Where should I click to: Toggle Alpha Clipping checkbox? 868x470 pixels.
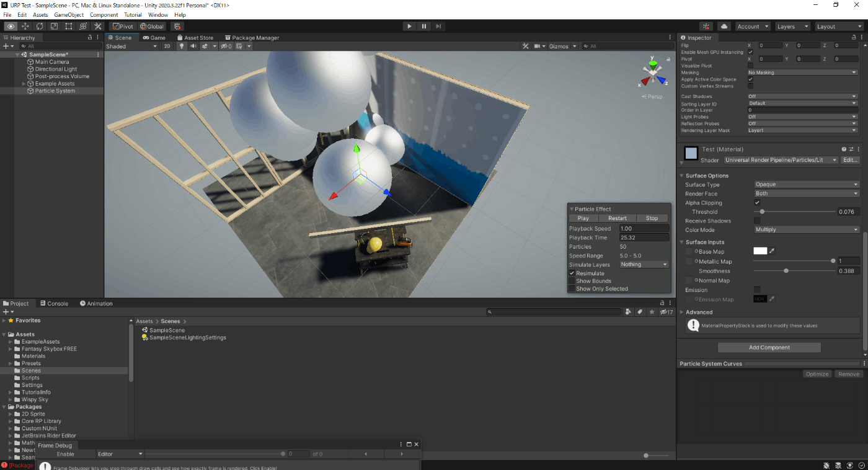click(x=757, y=203)
